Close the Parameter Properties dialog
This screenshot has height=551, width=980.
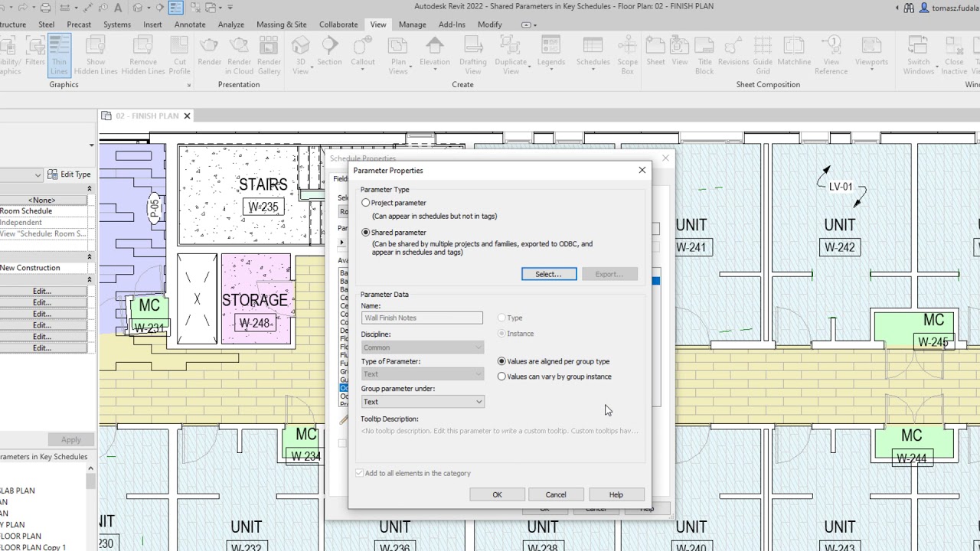tap(642, 171)
